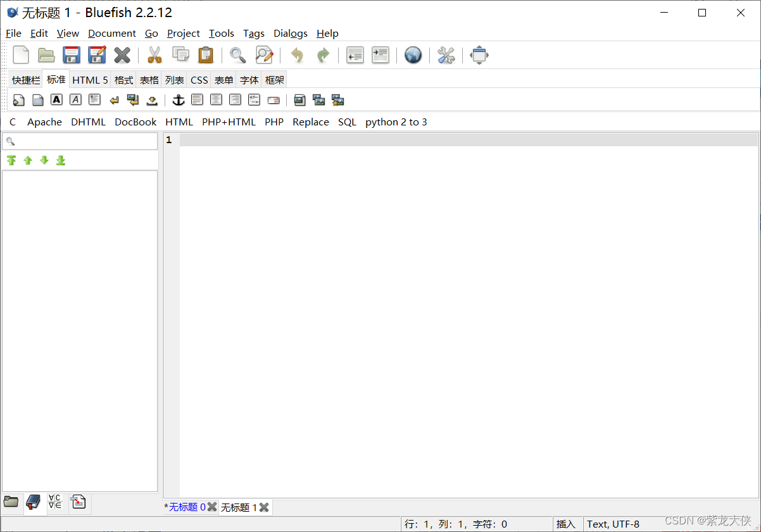Open advanced find and replace icon

click(264, 55)
